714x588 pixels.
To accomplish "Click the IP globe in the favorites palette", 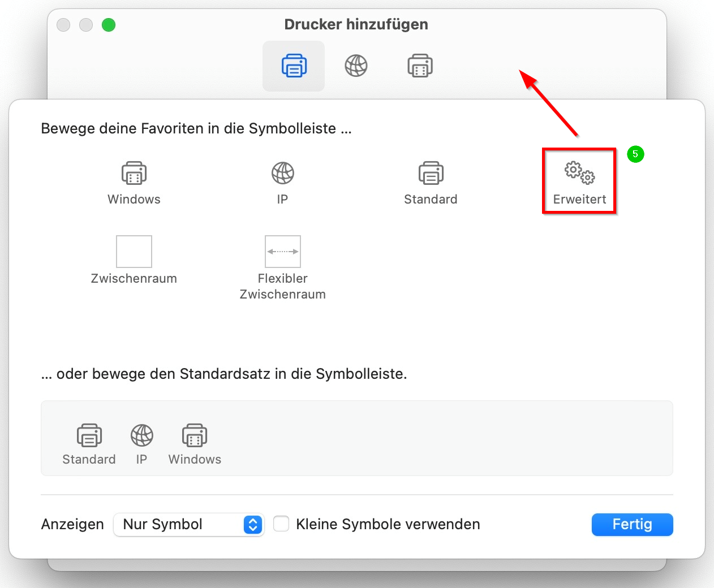I will [282, 174].
